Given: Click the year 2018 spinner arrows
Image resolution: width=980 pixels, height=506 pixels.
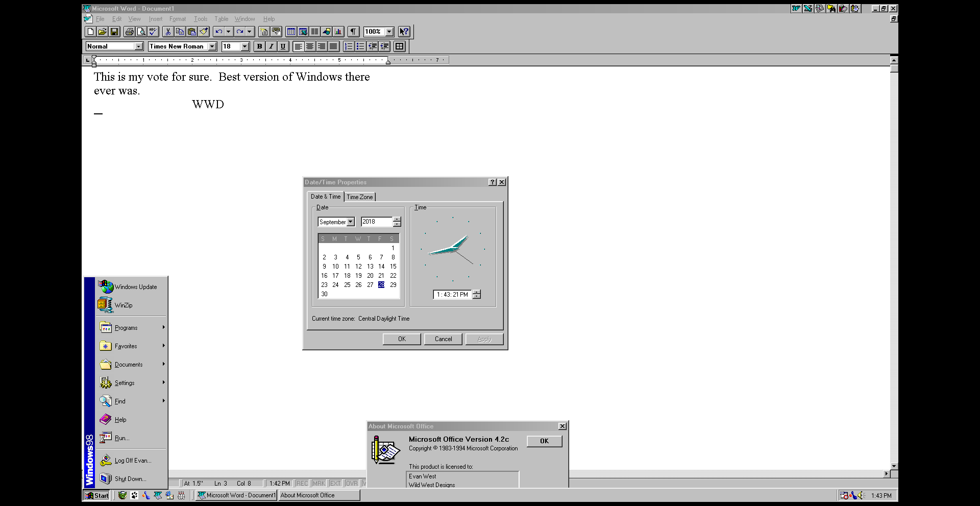Looking at the screenshot, I should (x=397, y=222).
